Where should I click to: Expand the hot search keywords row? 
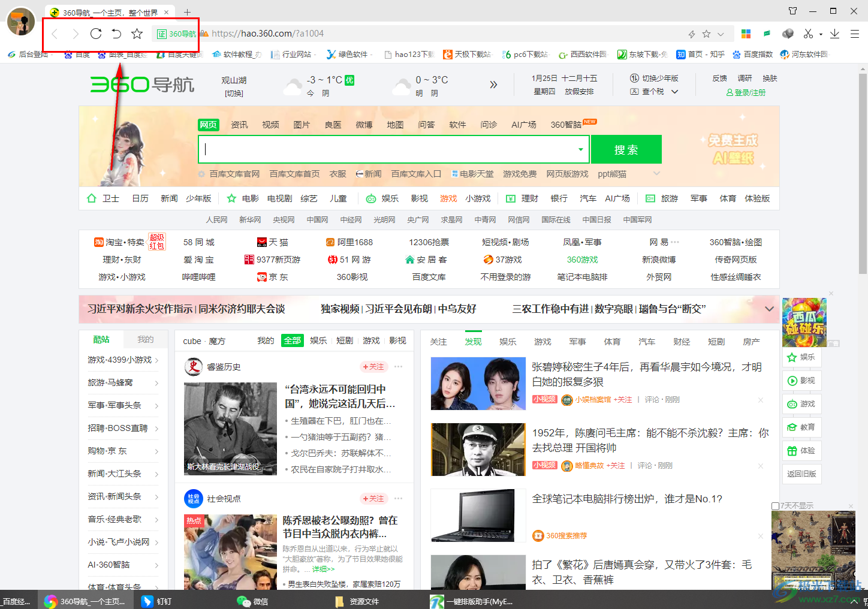coord(656,174)
